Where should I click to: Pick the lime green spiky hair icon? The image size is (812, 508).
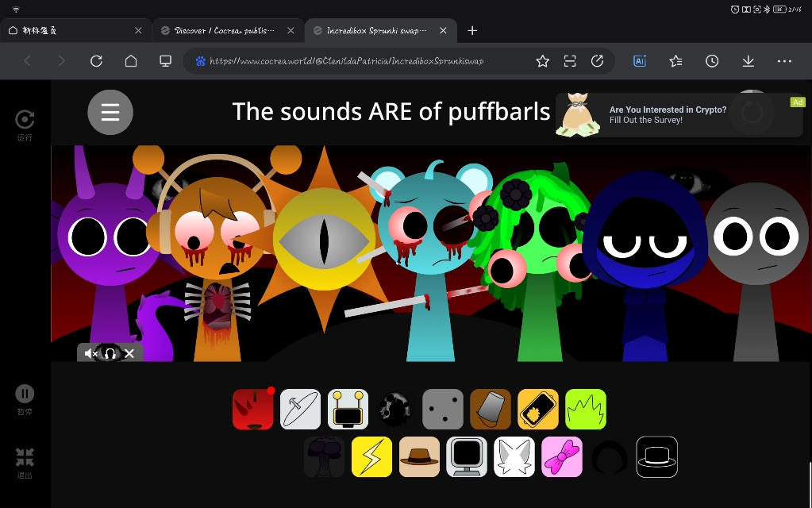click(586, 409)
